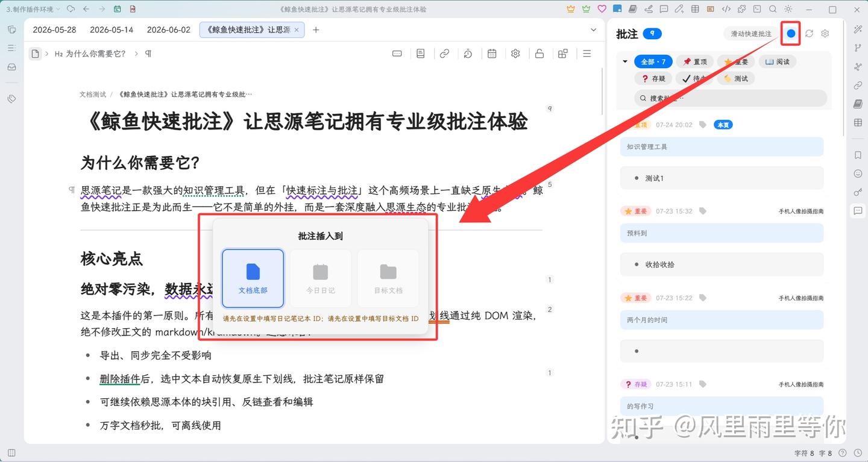Switch to the 2026-05-28 tab
Viewport: 868px width, 462px height.
point(54,30)
